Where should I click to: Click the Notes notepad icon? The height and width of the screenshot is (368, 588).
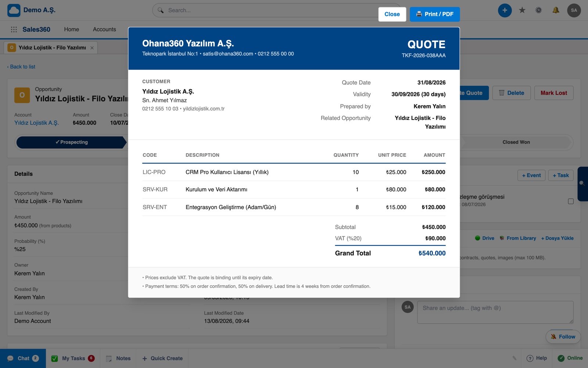coord(109,358)
